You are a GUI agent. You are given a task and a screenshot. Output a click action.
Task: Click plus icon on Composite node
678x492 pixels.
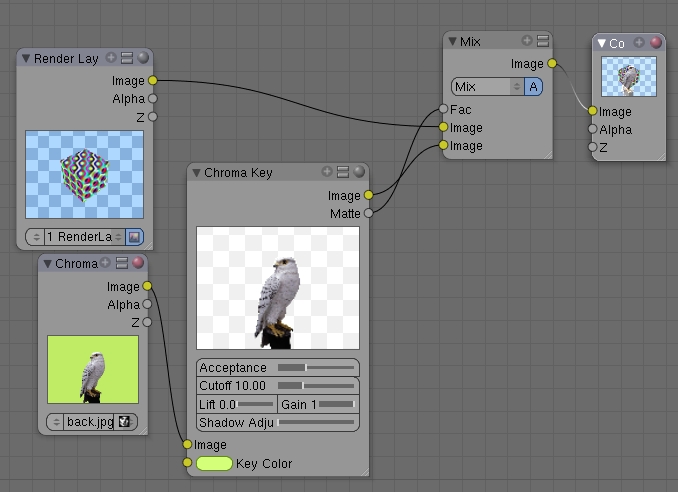639,42
